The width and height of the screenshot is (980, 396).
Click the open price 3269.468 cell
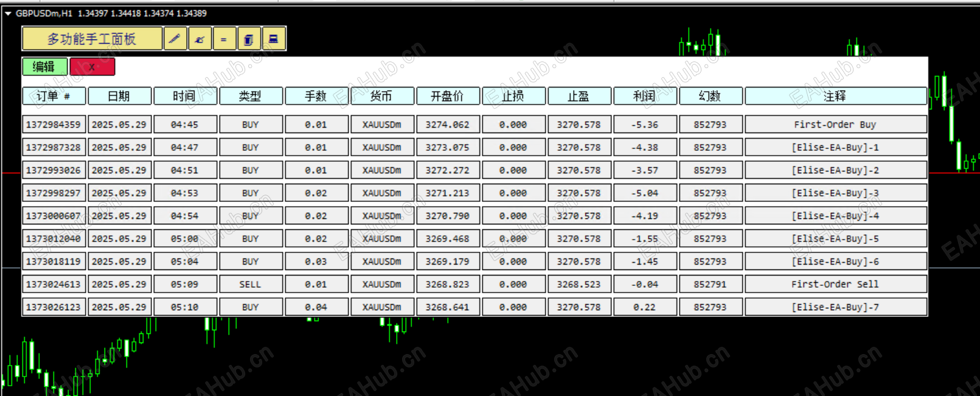click(x=448, y=238)
